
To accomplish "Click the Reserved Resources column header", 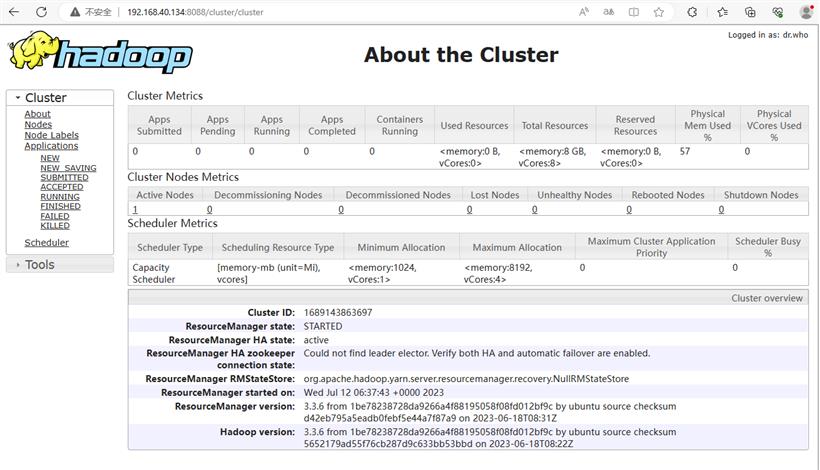I will click(x=635, y=125).
